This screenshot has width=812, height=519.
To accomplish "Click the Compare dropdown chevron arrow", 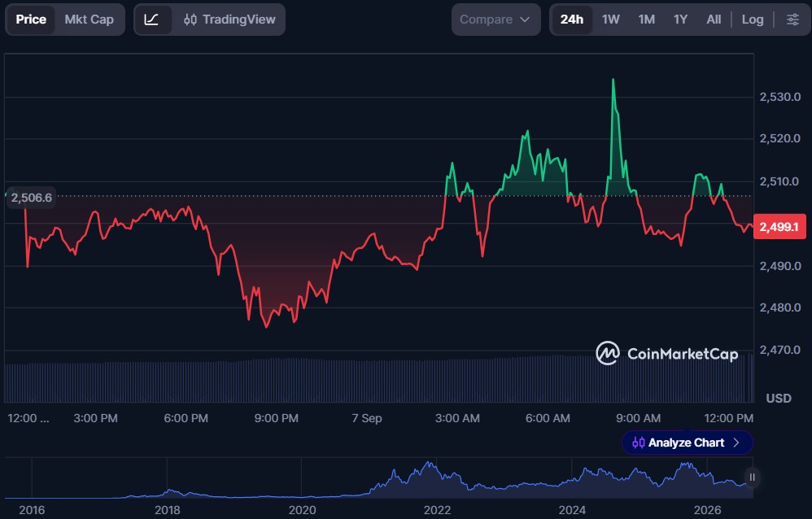I will point(525,20).
